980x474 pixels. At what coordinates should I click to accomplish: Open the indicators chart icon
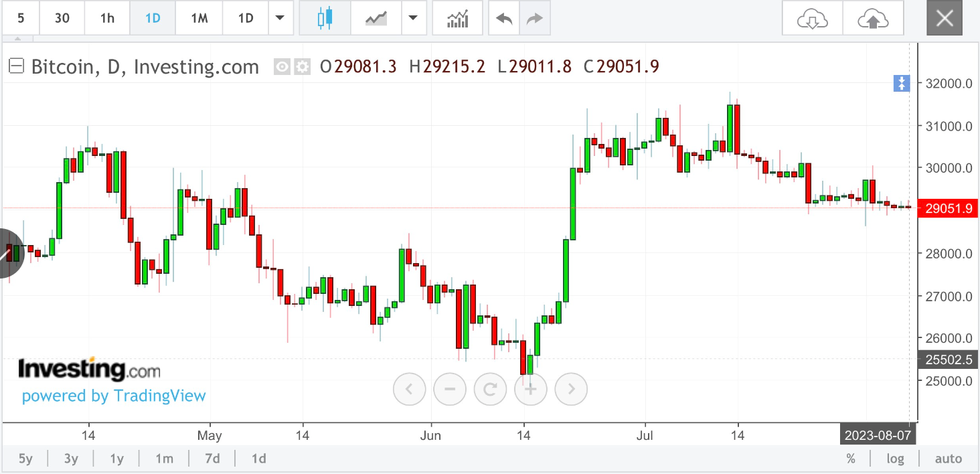[x=458, y=18]
